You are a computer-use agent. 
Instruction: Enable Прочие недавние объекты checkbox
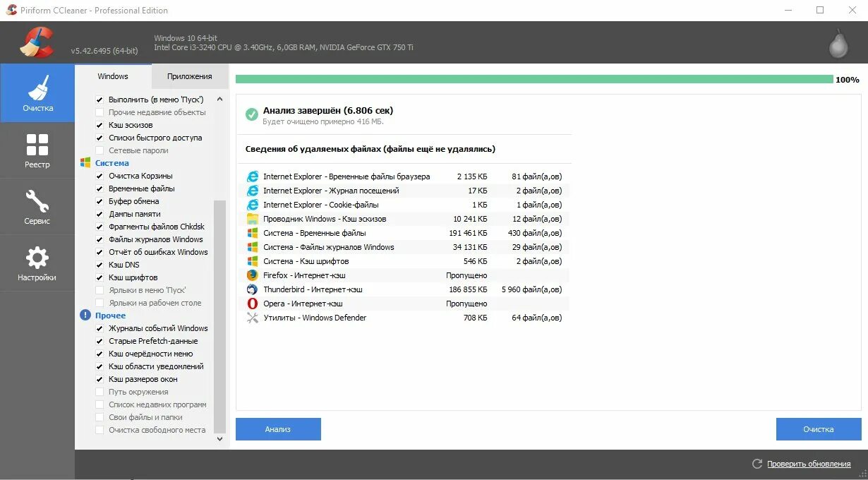(100, 112)
